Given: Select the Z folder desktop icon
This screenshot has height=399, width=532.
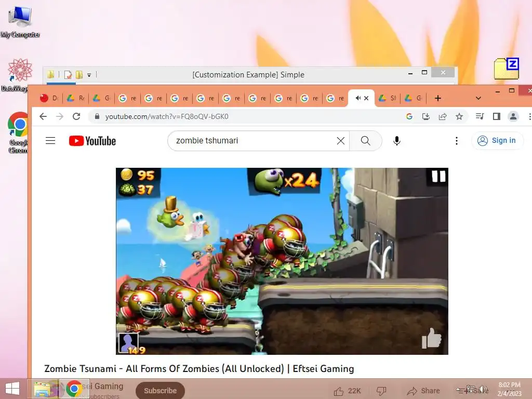Looking at the screenshot, I should click(506, 69).
